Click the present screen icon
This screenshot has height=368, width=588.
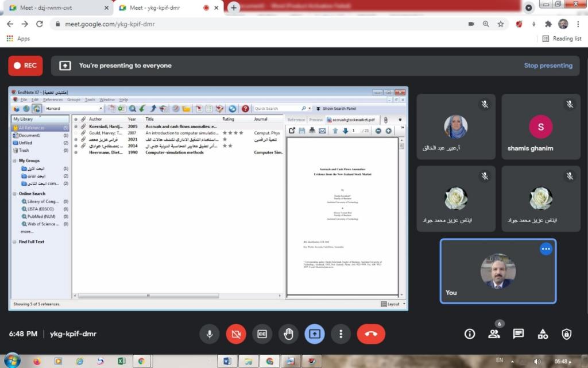(x=315, y=333)
